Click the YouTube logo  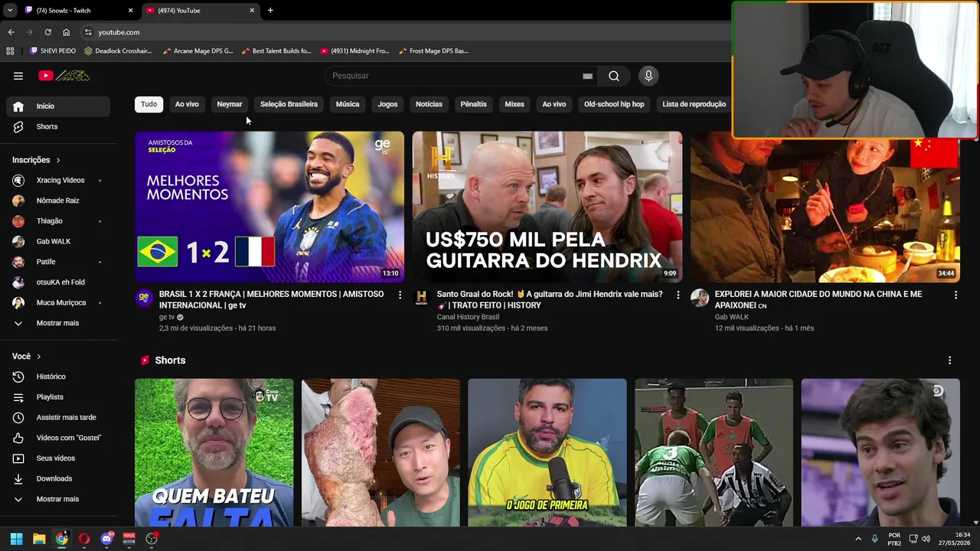[x=64, y=76]
